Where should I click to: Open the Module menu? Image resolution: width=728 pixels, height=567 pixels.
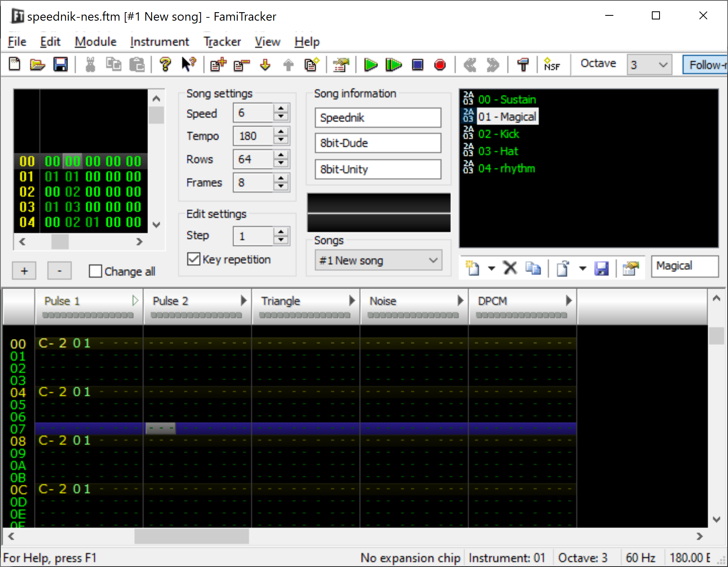click(95, 41)
